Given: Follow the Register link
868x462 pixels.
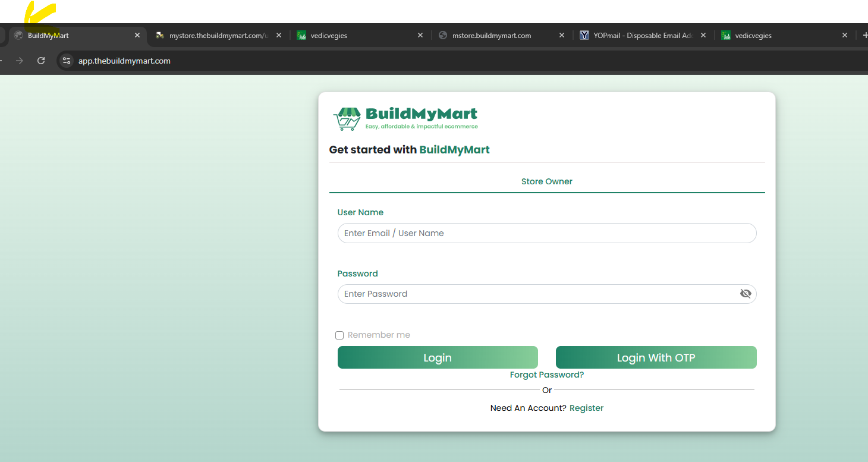Looking at the screenshot, I should click(x=586, y=408).
